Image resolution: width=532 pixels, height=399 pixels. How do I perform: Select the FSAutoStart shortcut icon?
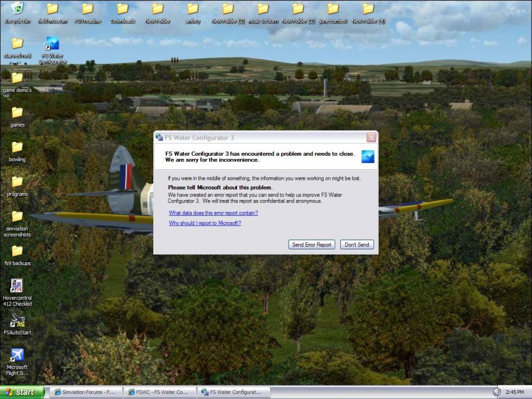coord(17,324)
